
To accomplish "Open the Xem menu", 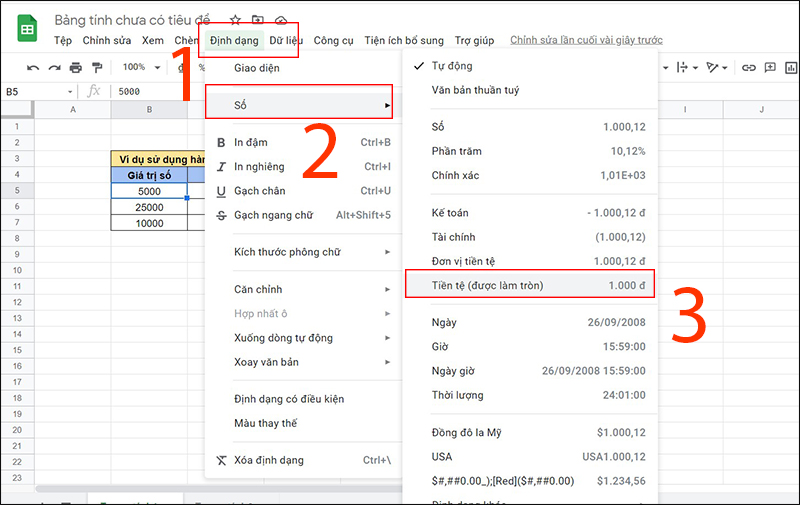I will pyautogui.click(x=153, y=40).
